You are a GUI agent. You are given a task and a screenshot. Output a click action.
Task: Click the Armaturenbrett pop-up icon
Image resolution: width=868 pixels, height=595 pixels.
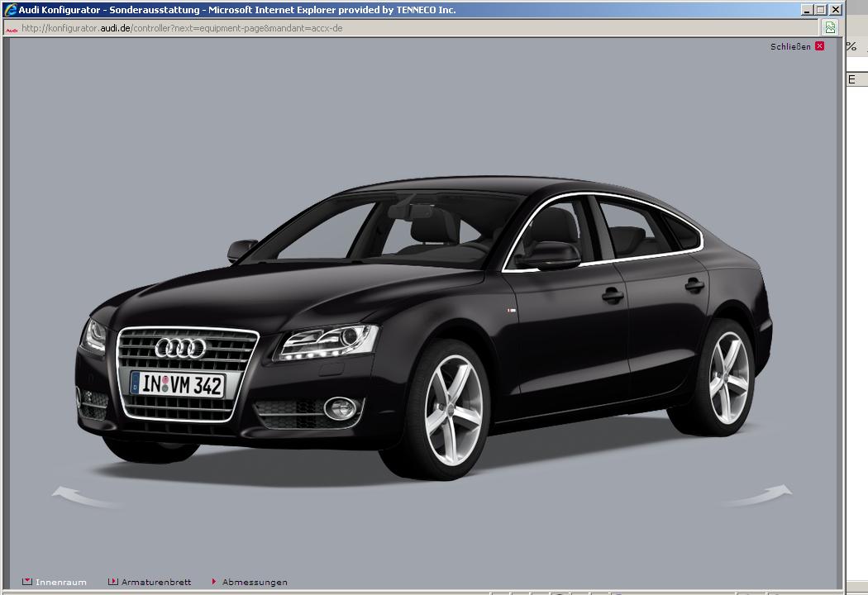point(113,582)
